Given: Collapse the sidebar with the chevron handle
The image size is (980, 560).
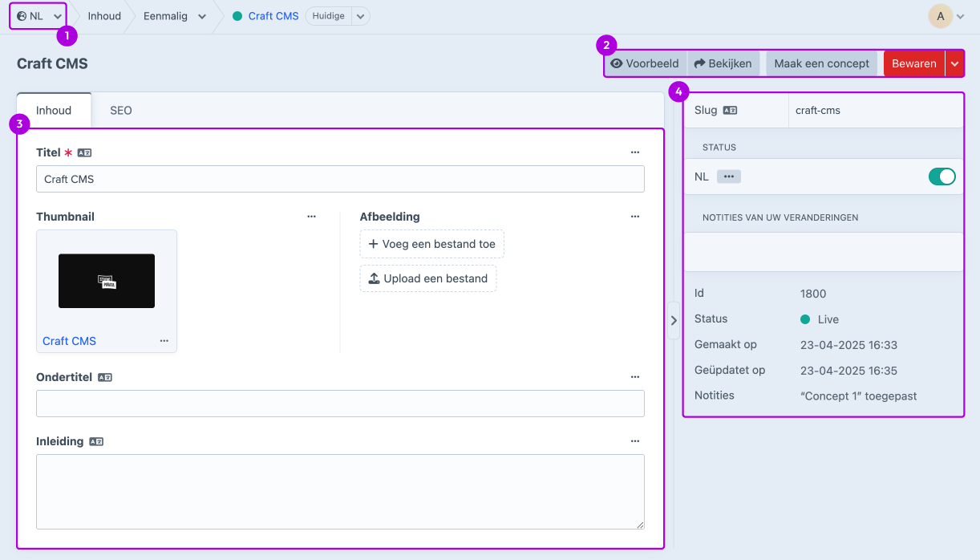Looking at the screenshot, I should pos(674,320).
